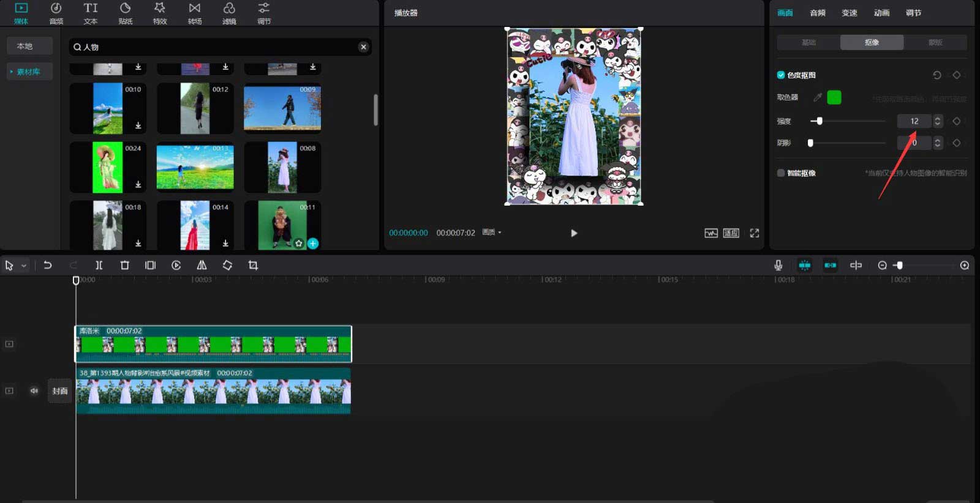Switch to the 蒙版 mask sub-tab
This screenshot has height=503, width=980.
[935, 42]
